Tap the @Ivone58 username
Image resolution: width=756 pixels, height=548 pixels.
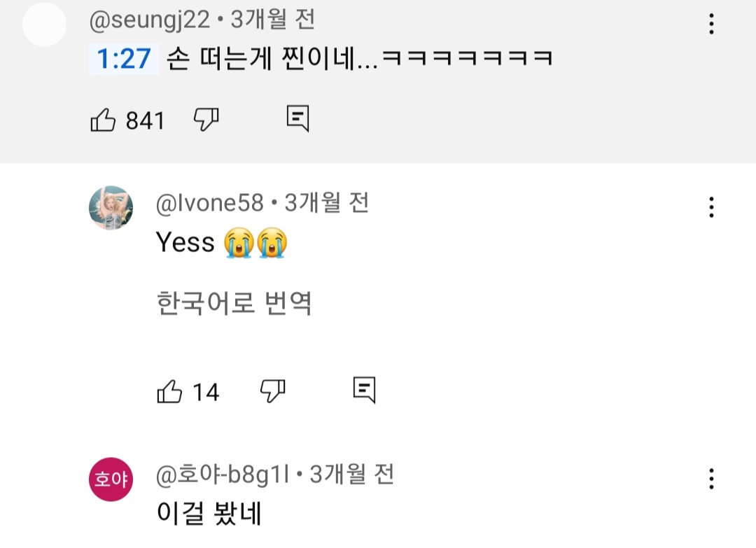click(x=210, y=203)
